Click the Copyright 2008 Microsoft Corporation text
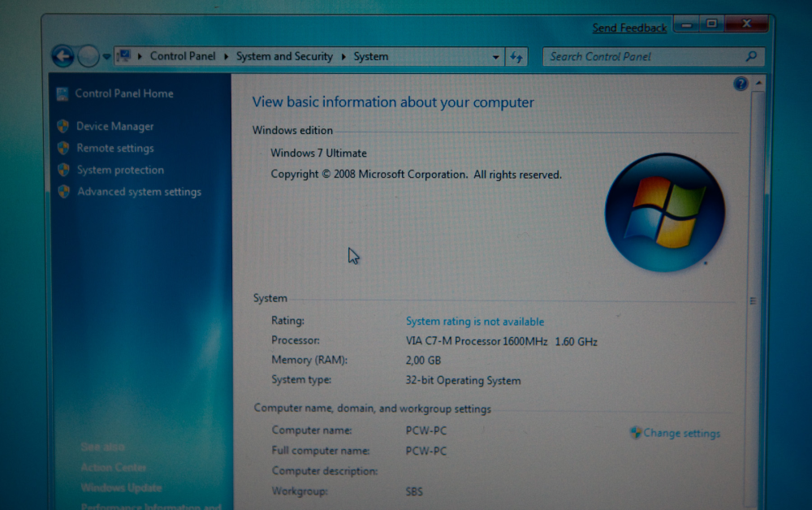Screen dimensions: 812x510 pos(416,175)
